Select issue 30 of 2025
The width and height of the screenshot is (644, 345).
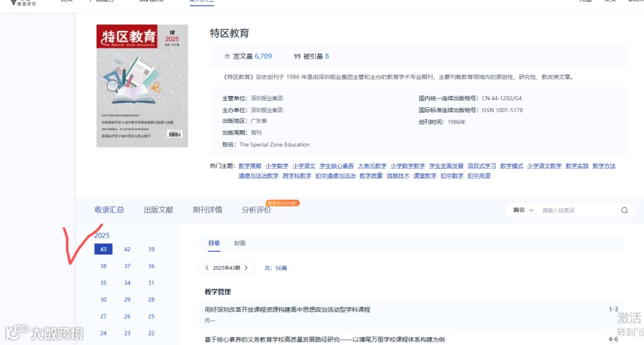pyautogui.click(x=104, y=300)
